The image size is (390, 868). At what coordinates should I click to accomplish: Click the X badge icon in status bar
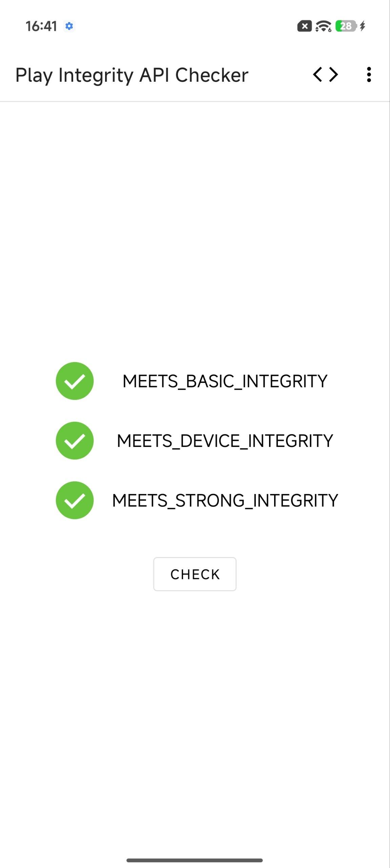point(304,26)
